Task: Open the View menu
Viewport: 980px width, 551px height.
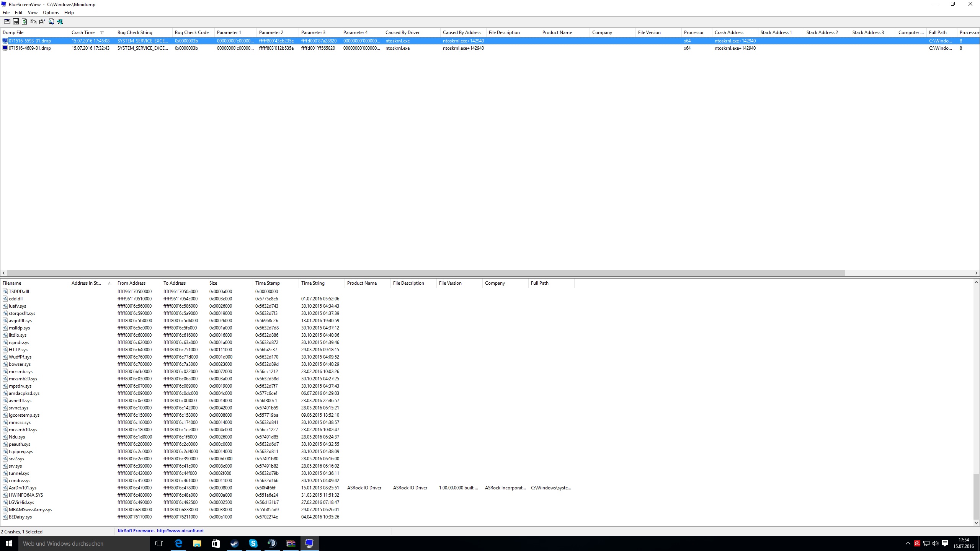Action: coord(33,13)
